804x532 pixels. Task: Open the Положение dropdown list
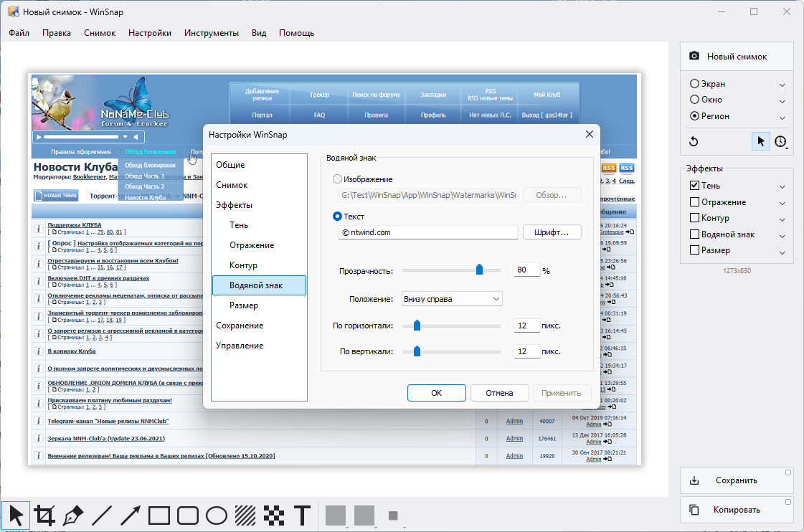click(451, 298)
